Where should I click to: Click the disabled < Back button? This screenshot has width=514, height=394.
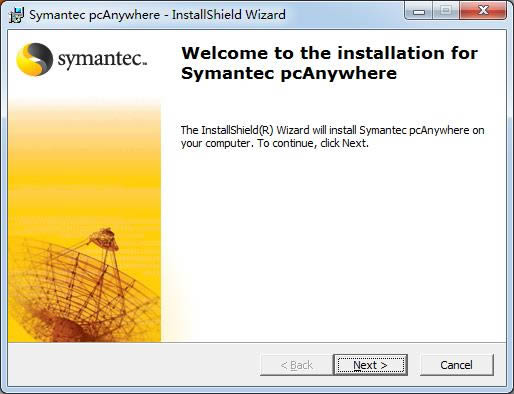coord(297,365)
